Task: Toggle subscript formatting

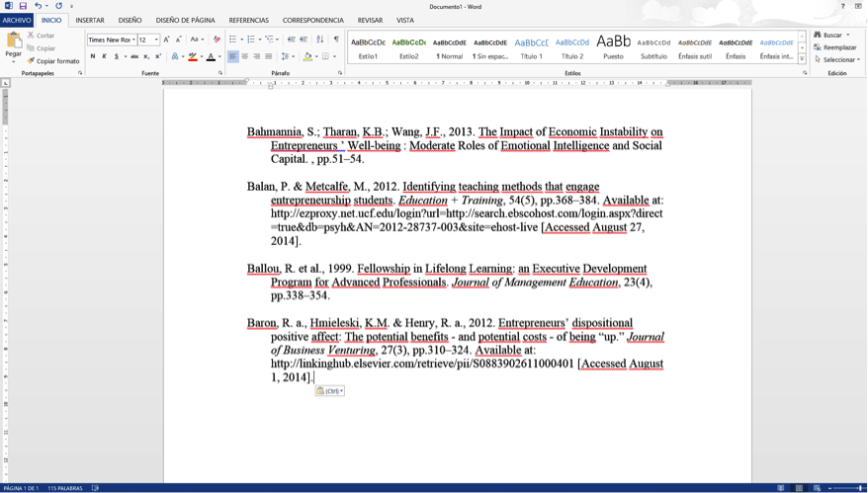Action: coord(146,56)
